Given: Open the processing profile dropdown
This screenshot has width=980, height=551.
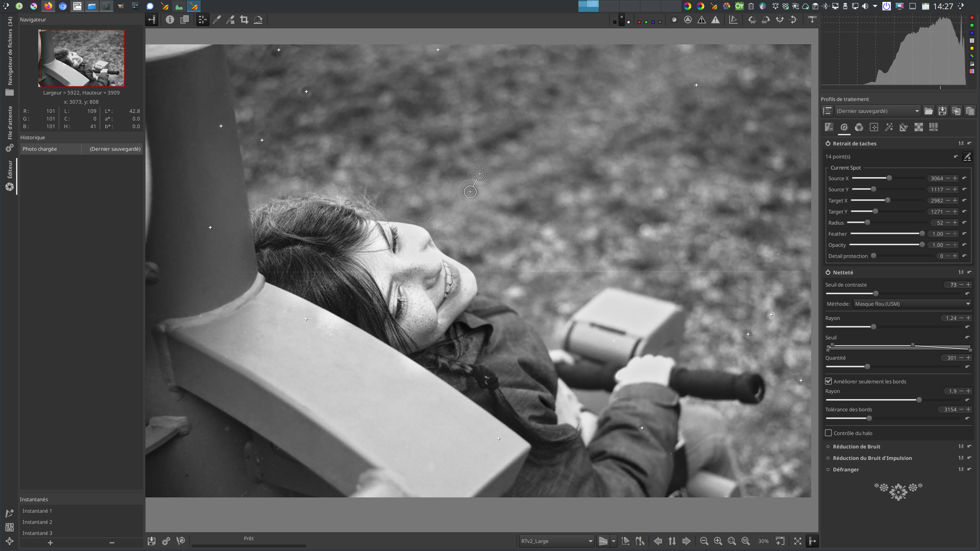Looking at the screenshot, I should click(877, 111).
